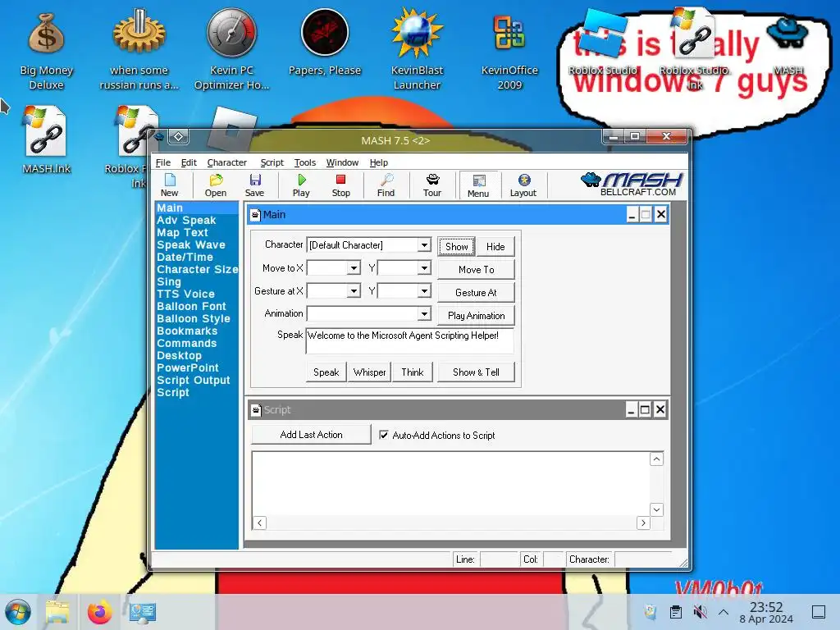Screen dimensions: 840x630
Task: Click the muted volume tray icon
Action: [x=700, y=611]
